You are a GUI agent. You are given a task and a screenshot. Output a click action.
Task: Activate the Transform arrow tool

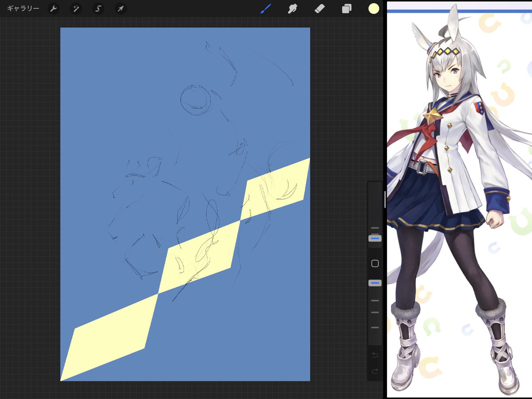pyautogui.click(x=120, y=9)
